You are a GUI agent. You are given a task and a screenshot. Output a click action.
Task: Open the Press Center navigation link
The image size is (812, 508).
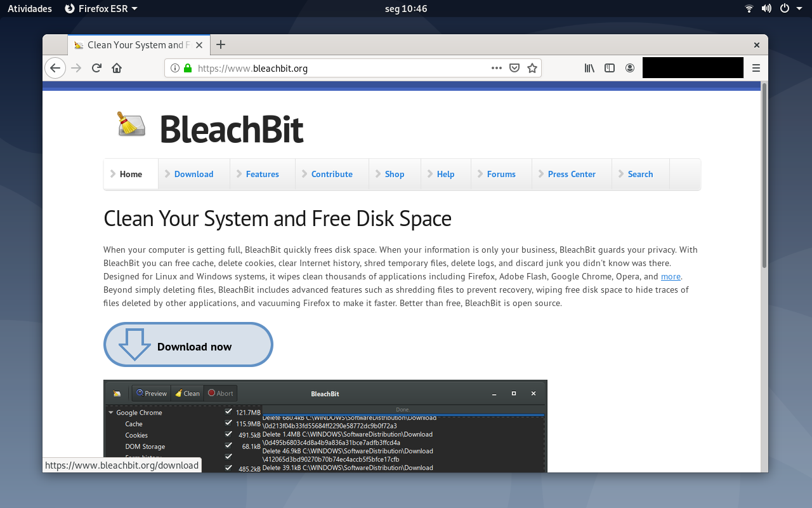(x=572, y=174)
